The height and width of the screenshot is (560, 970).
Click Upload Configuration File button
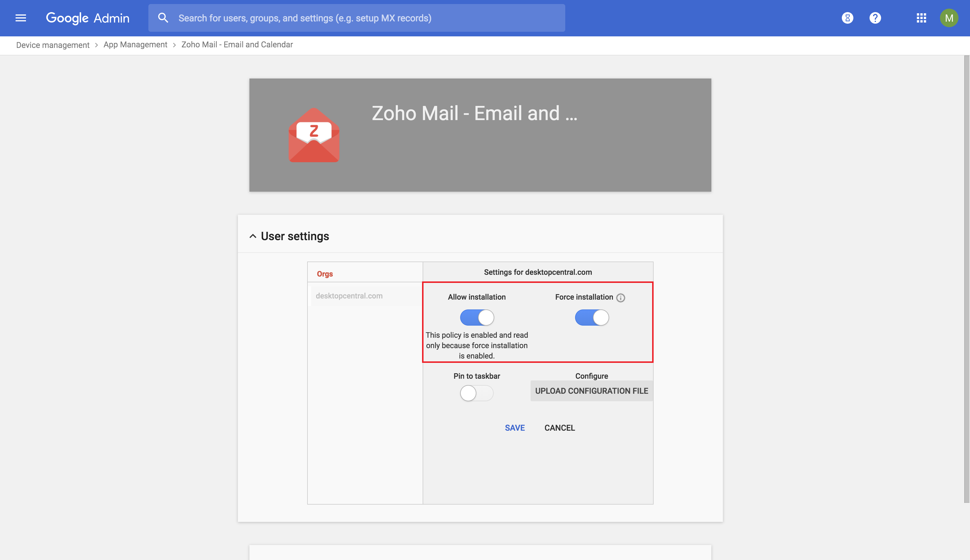[x=591, y=391]
